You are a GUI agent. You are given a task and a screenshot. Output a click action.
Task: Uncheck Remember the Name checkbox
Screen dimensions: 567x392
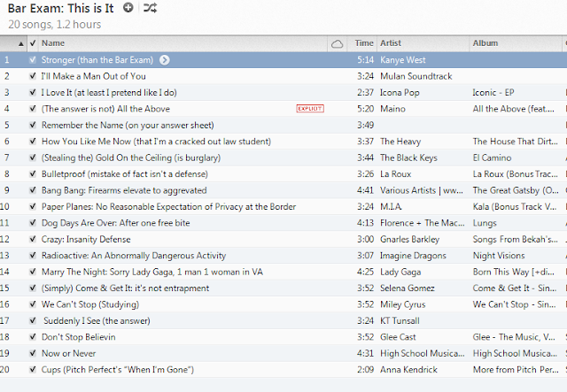pyautogui.click(x=33, y=125)
